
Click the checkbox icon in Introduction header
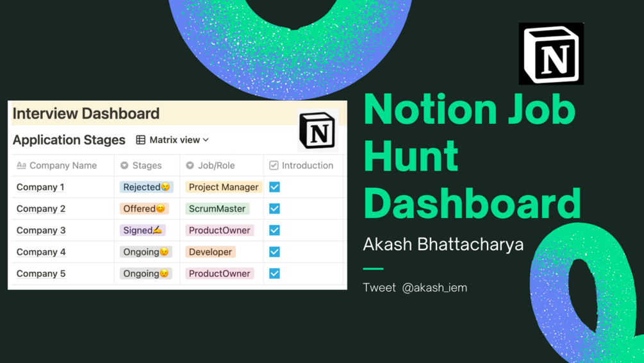click(x=274, y=165)
